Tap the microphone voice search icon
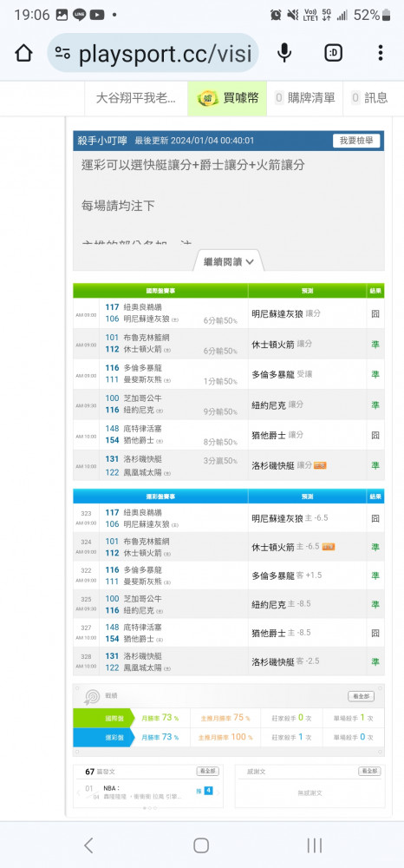 (x=284, y=53)
